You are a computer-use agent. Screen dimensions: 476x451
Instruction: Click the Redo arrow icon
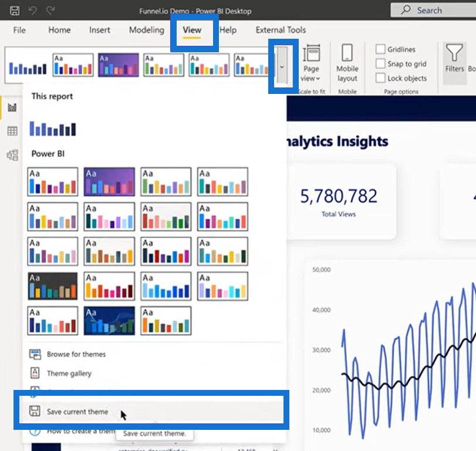[50, 11]
